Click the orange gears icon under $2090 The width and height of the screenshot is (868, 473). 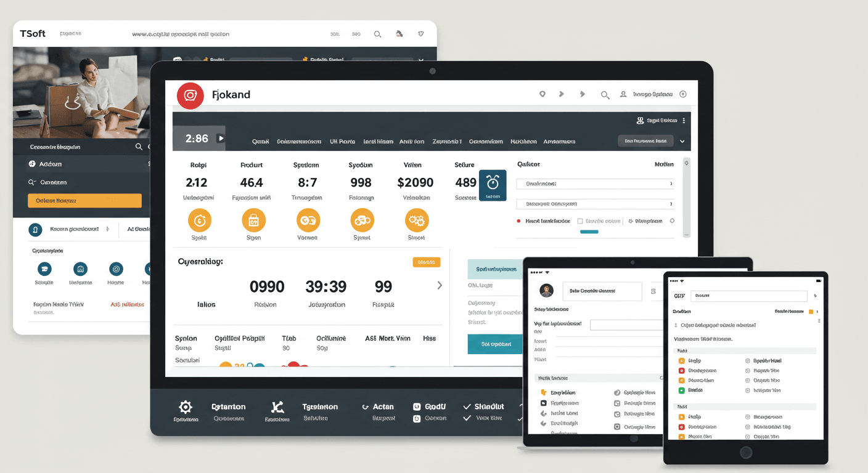pos(417,220)
